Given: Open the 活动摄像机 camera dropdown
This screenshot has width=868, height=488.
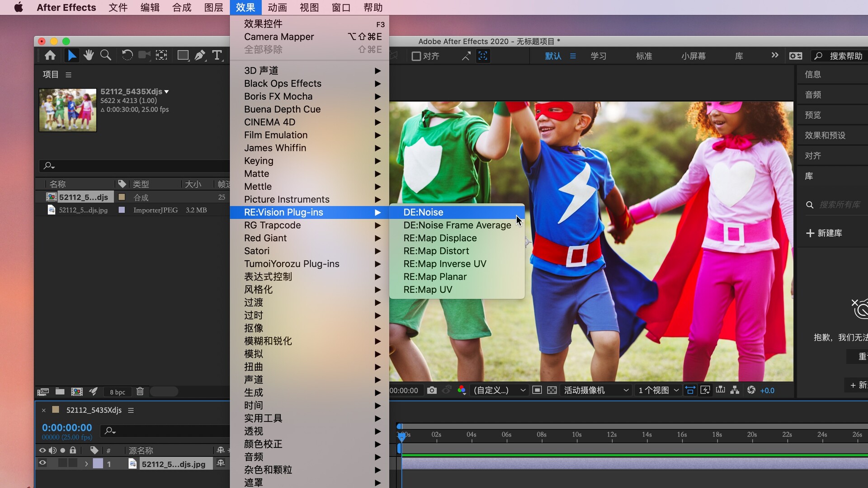Looking at the screenshot, I should (x=596, y=390).
